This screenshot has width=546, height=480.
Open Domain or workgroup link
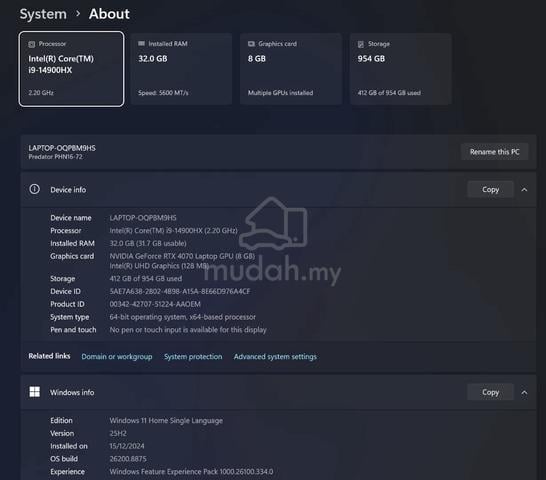click(117, 357)
